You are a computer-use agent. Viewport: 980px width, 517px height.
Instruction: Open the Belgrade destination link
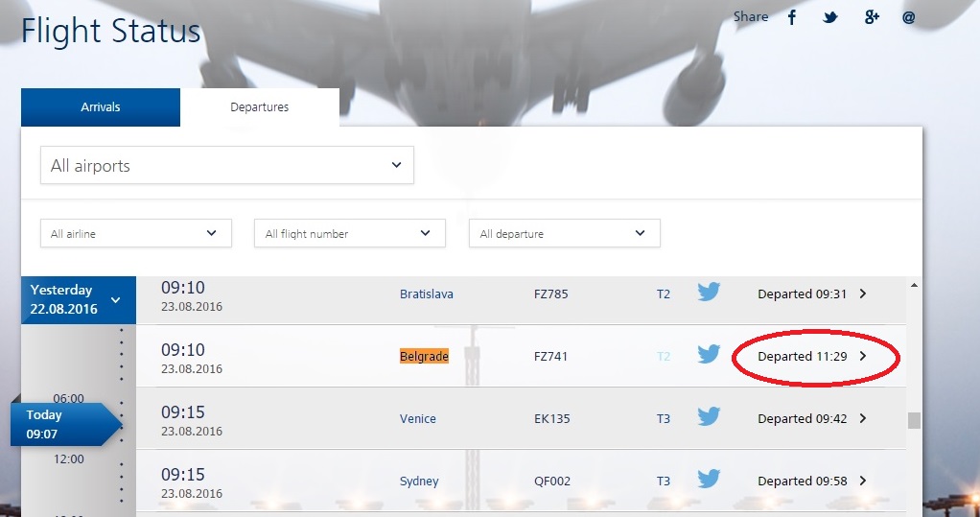(424, 356)
